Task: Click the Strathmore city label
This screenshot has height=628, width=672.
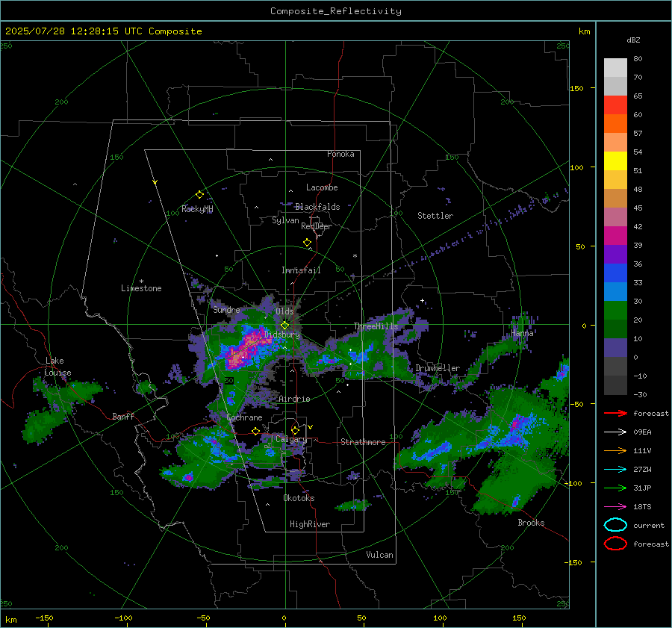Action: coord(363,442)
